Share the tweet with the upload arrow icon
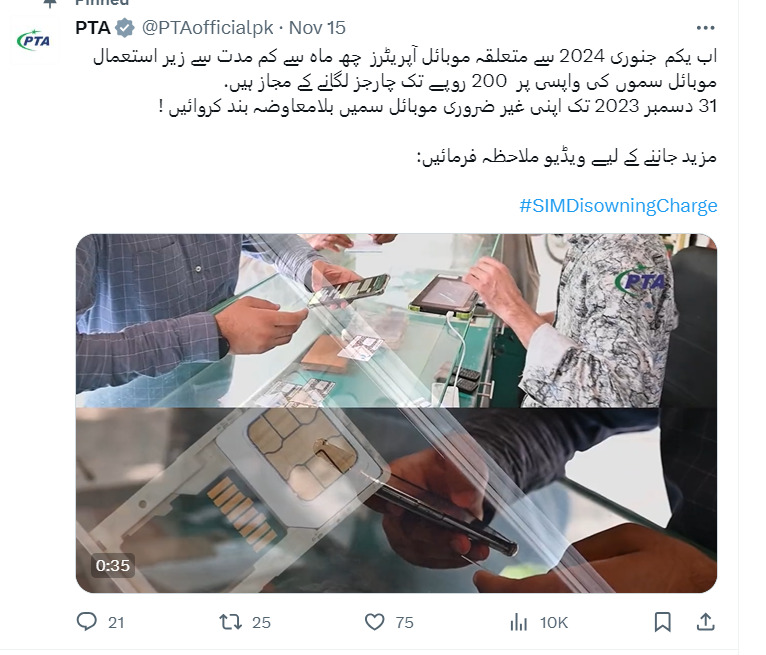 (x=705, y=622)
